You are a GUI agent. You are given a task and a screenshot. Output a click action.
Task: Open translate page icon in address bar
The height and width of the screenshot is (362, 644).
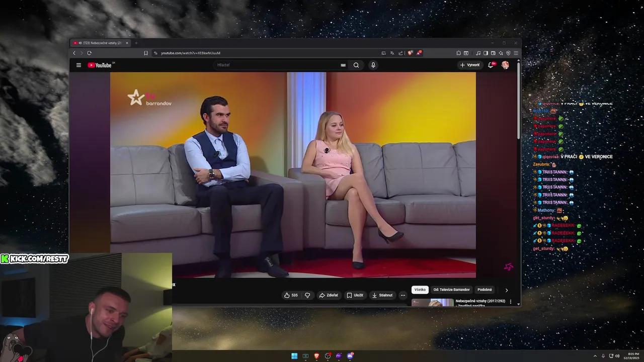coord(392,53)
